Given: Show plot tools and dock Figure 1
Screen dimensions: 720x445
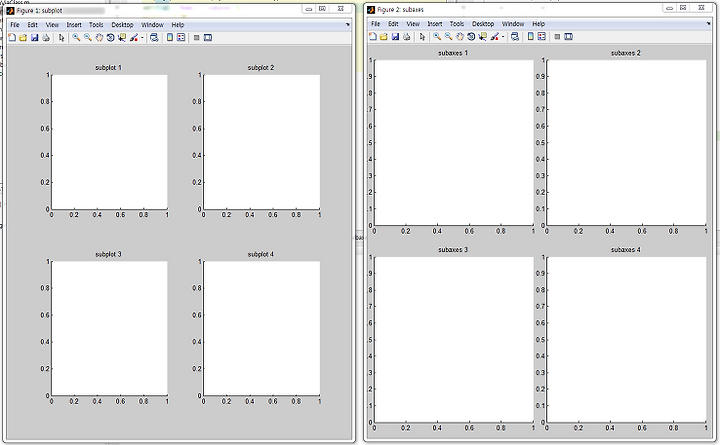Looking at the screenshot, I should point(208,38).
